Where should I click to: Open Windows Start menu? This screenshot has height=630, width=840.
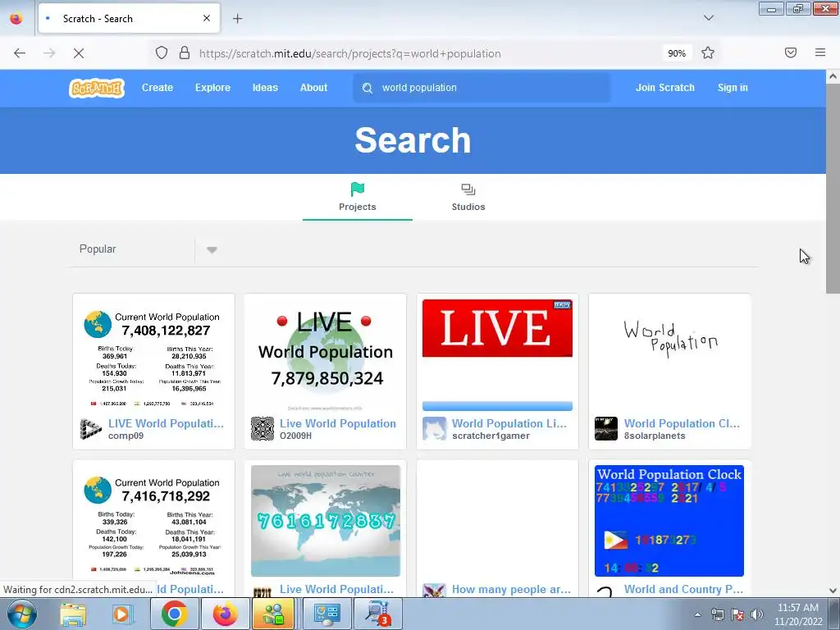21,614
